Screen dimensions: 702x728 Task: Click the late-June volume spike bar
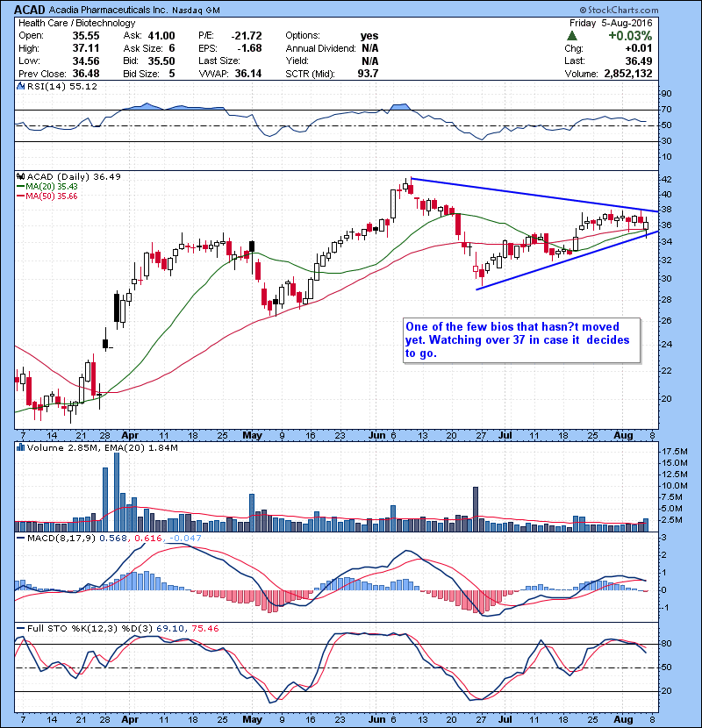pos(476,510)
